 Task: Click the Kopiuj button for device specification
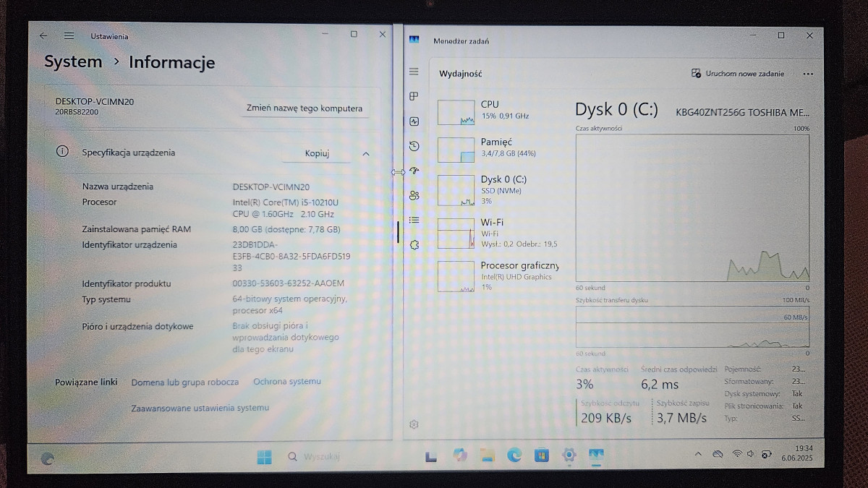[317, 153]
